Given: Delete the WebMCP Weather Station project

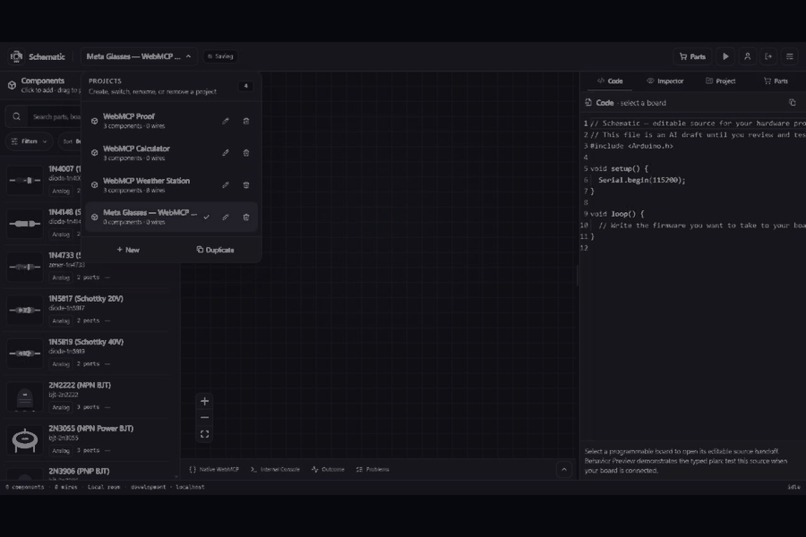Looking at the screenshot, I should (x=246, y=184).
